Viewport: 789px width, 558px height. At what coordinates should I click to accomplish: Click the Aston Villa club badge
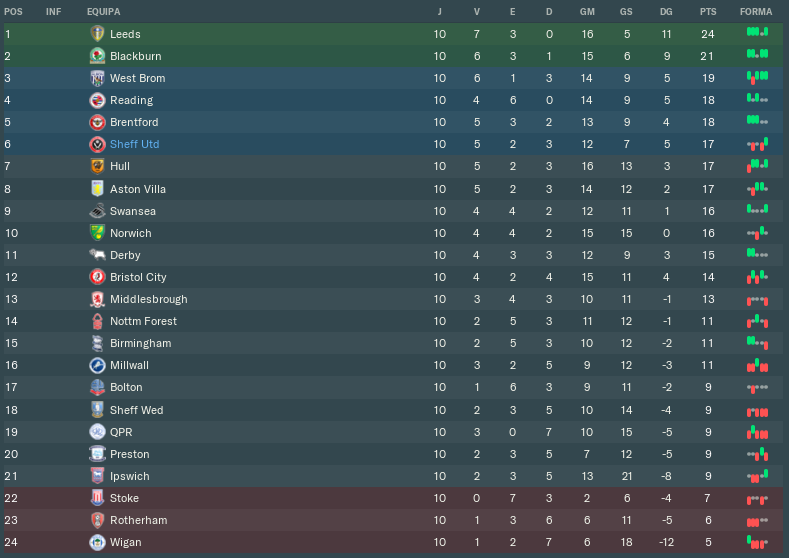[97, 189]
